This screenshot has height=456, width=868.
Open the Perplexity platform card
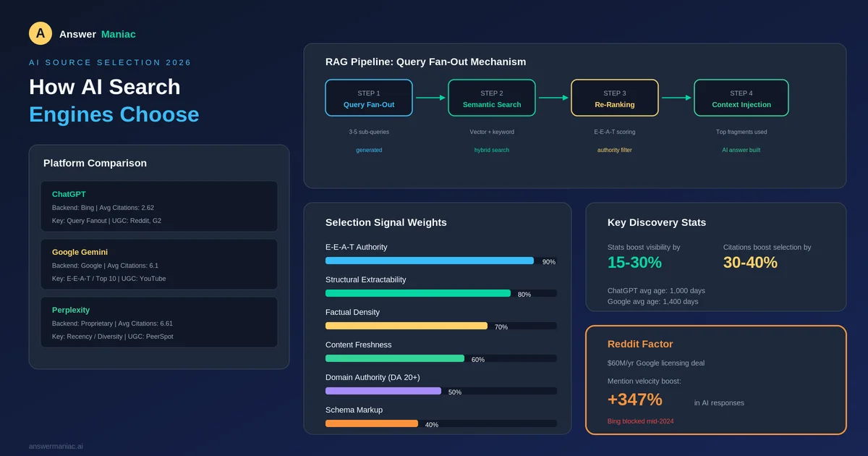point(159,322)
